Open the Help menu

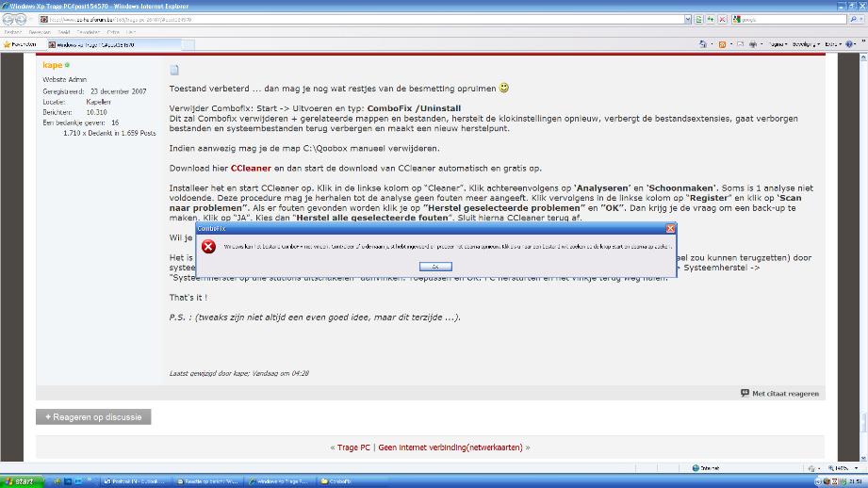point(131,32)
